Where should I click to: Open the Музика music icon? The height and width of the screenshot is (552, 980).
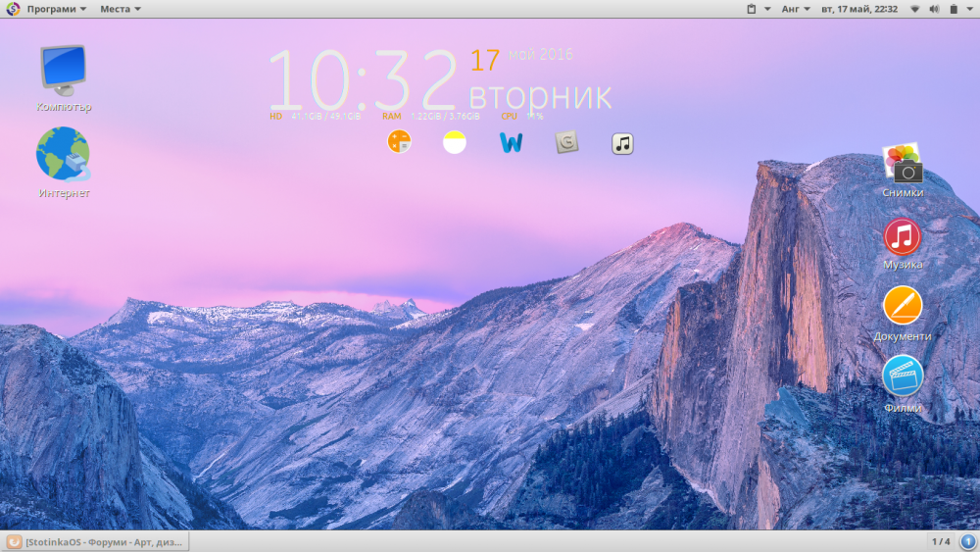[x=902, y=236]
